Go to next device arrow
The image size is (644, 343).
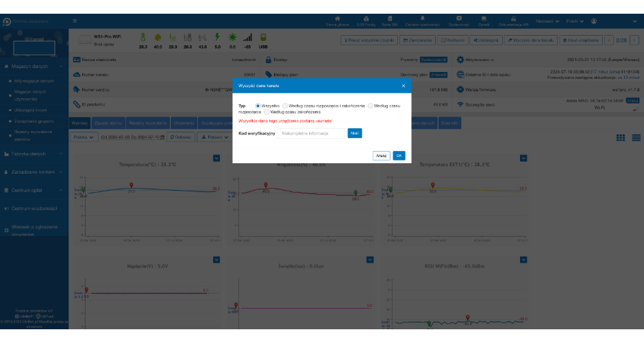[634, 40]
